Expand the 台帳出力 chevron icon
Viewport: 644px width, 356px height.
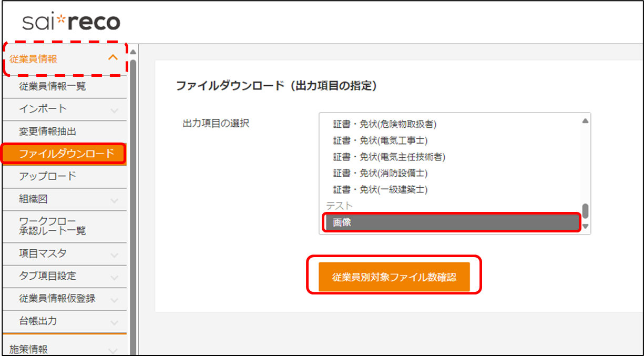pos(114,322)
